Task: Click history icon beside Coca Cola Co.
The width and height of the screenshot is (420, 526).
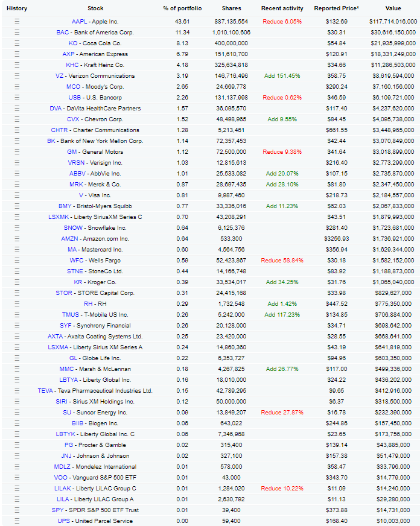Action: (x=17, y=43)
